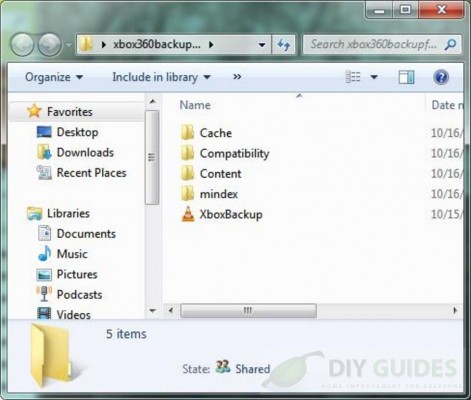Open the Include in library menu
The width and height of the screenshot is (471, 400).
pos(161,77)
